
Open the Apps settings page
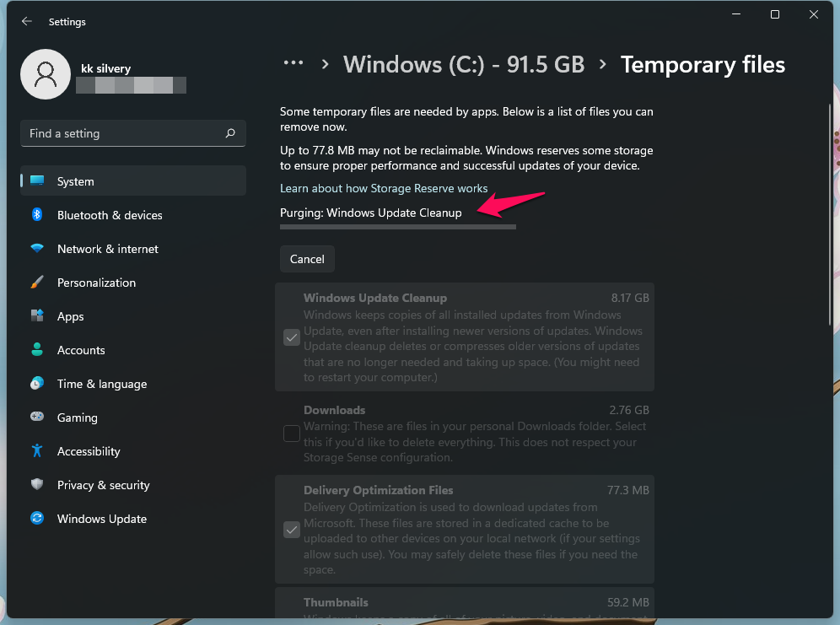click(133, 316)
